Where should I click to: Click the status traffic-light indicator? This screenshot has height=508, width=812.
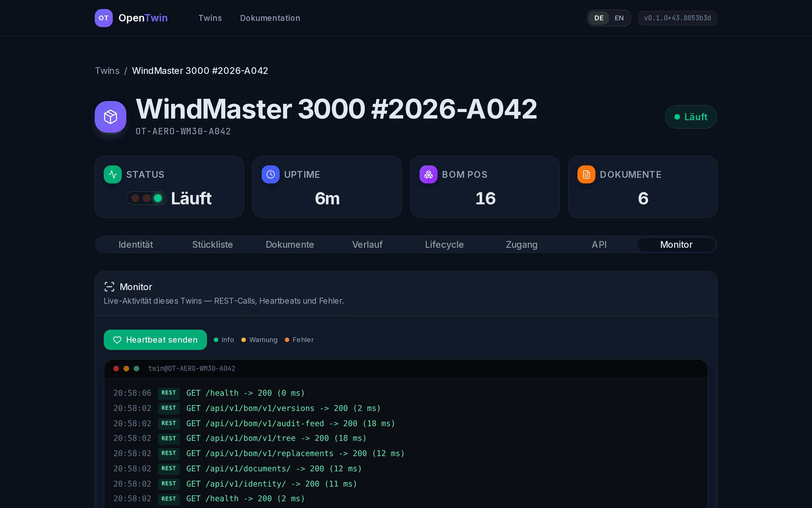146,198
